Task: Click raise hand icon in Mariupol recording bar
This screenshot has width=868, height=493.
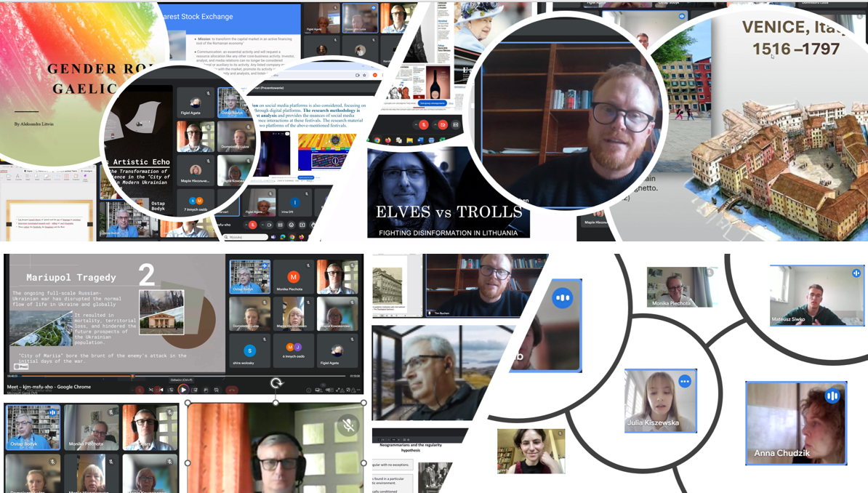Action: coord(206,390)
